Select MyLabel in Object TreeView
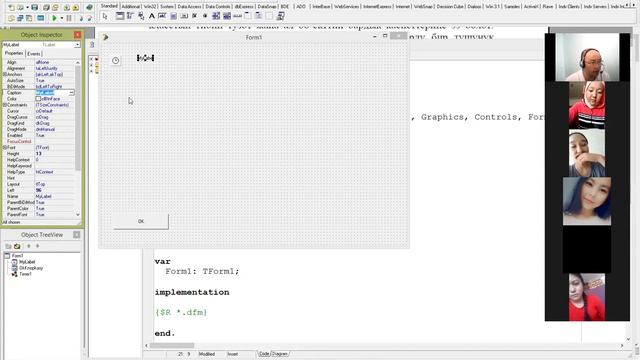 [27, 262]
